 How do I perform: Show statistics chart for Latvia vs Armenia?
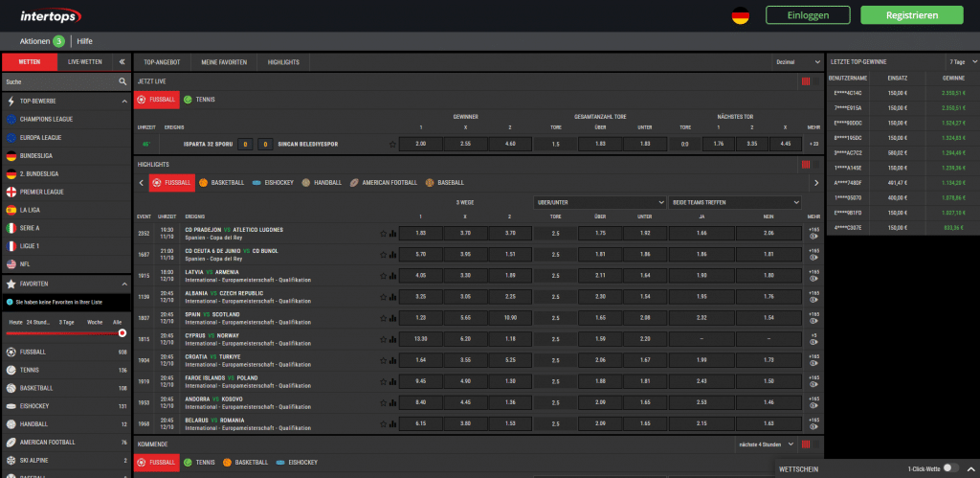(393, 276)
